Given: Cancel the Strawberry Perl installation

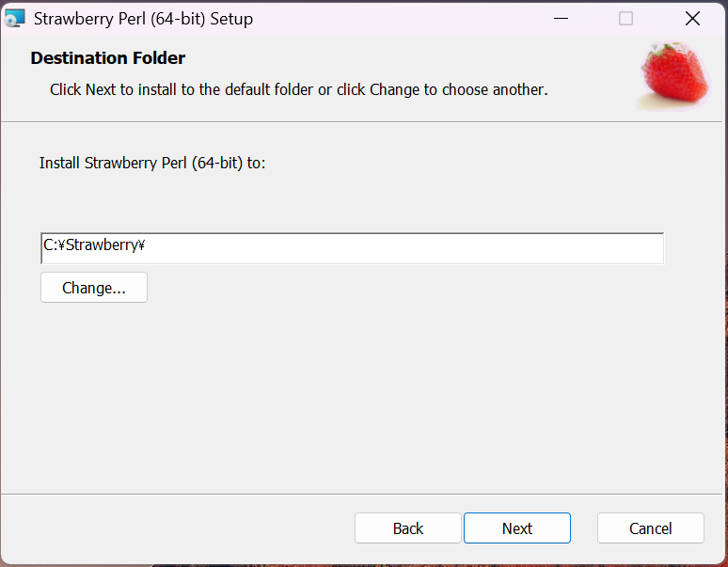Looking at the screenshot, I should [650, 528].
